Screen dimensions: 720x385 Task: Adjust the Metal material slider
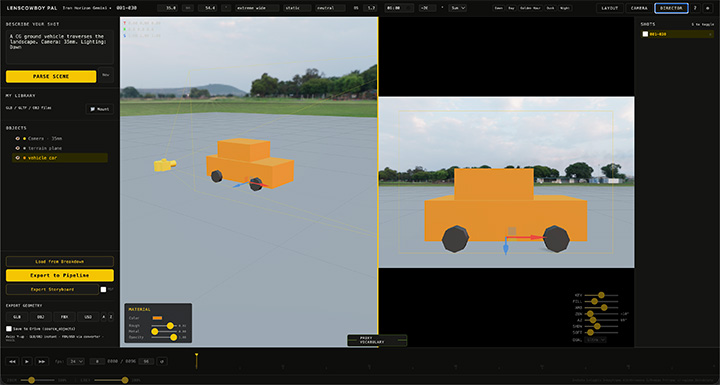[163, 331]
